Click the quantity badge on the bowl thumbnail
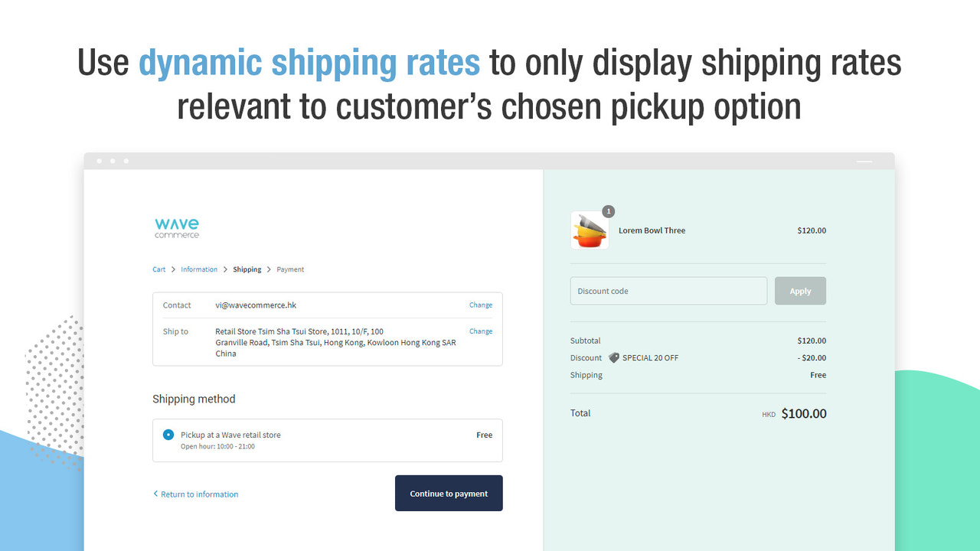Image resolution: width=980 pixels, height=551 pixels. tap(608, 211)
